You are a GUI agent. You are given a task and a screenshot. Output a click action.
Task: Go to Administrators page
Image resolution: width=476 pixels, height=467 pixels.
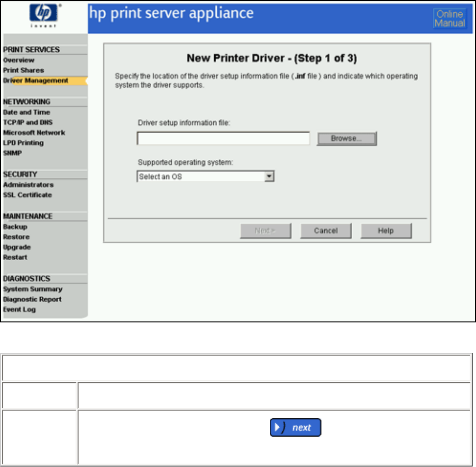point(28,184)
